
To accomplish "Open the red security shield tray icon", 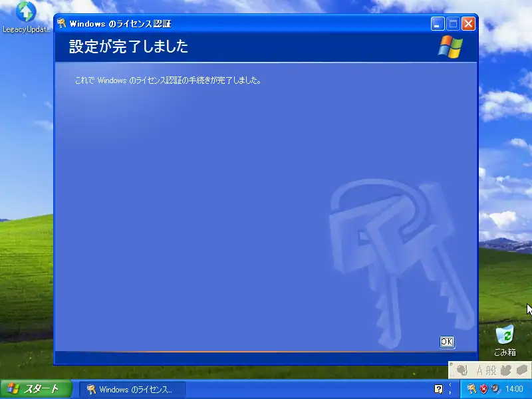I will click(483, 389).
